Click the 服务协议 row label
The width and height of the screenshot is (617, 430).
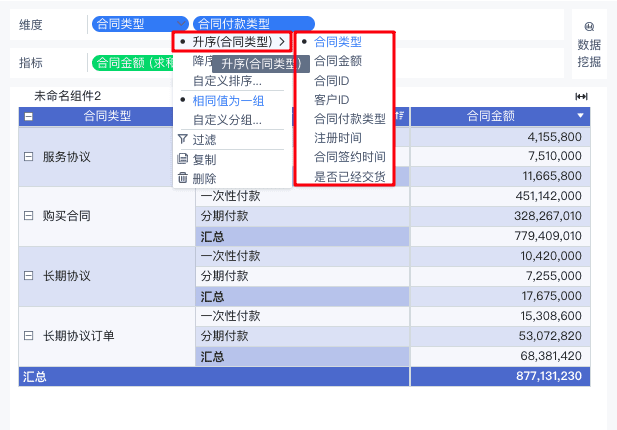tap(67, 157)
